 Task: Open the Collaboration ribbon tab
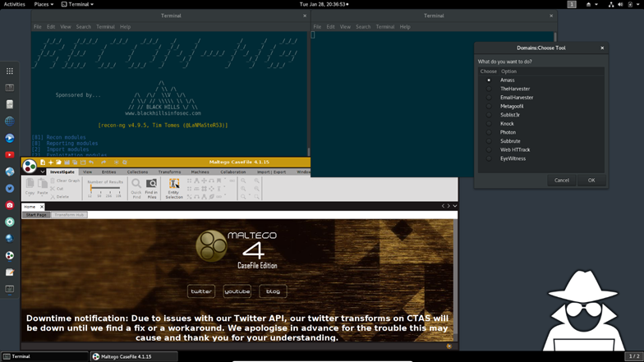tap(233, 172)
